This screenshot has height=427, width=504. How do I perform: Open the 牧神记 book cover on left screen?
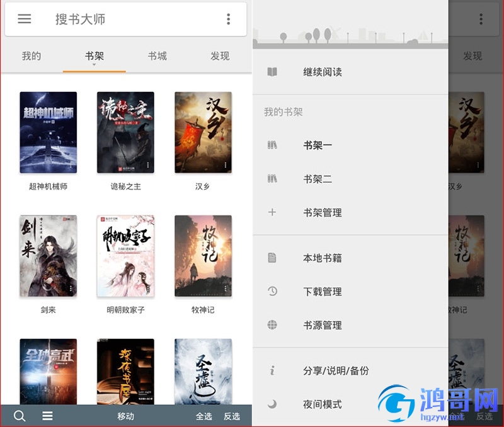(x=203, y=256)
